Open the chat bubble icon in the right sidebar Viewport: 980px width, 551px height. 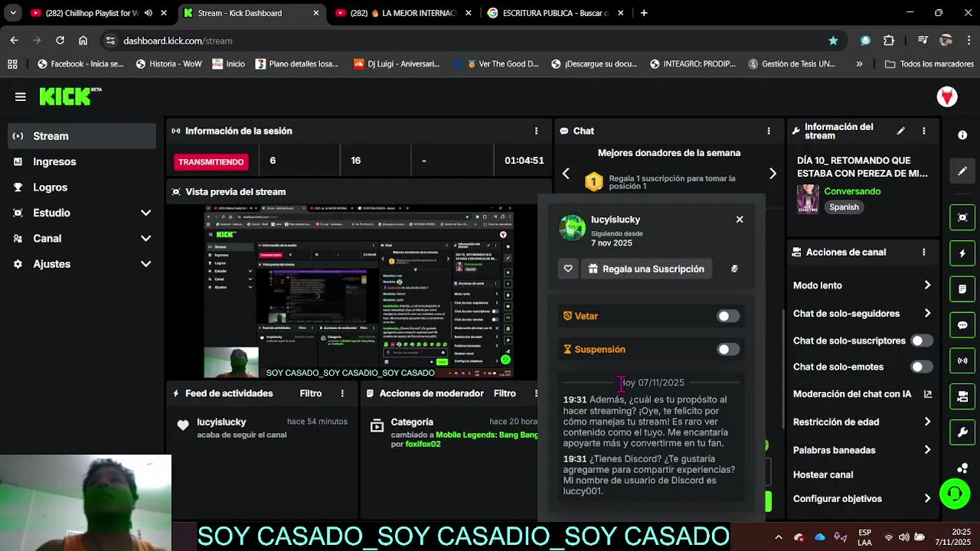962,325
